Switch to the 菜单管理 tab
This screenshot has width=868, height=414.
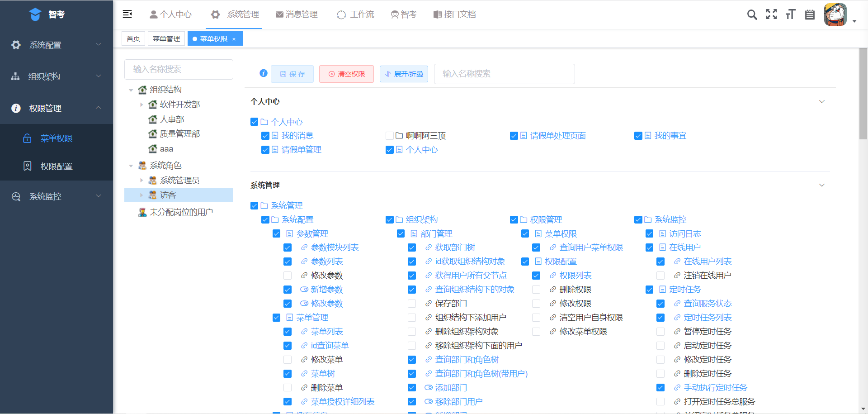(166, 39)
